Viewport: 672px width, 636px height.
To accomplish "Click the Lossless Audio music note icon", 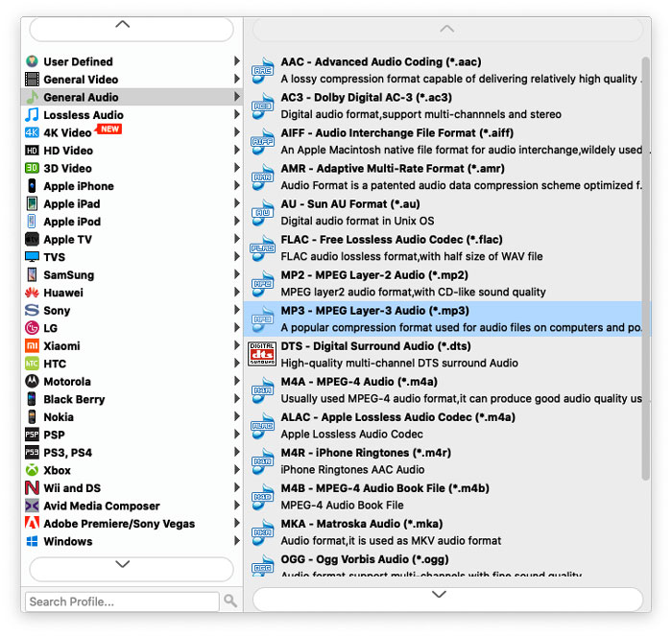I will [x=32, y=115].
